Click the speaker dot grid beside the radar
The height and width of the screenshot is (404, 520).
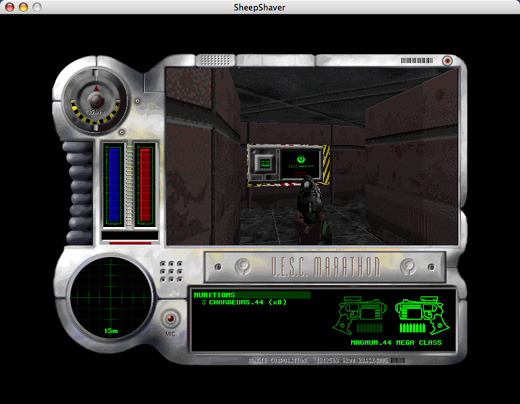[171, 271]
